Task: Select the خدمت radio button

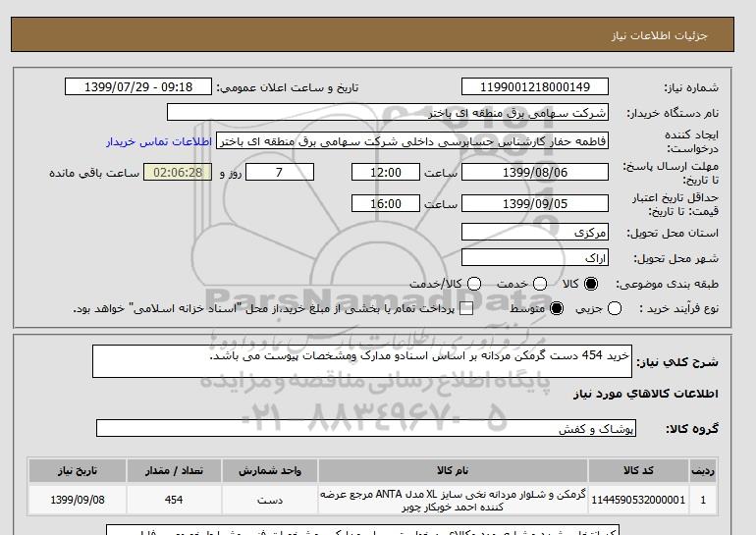Action: (x=540, y=284)
